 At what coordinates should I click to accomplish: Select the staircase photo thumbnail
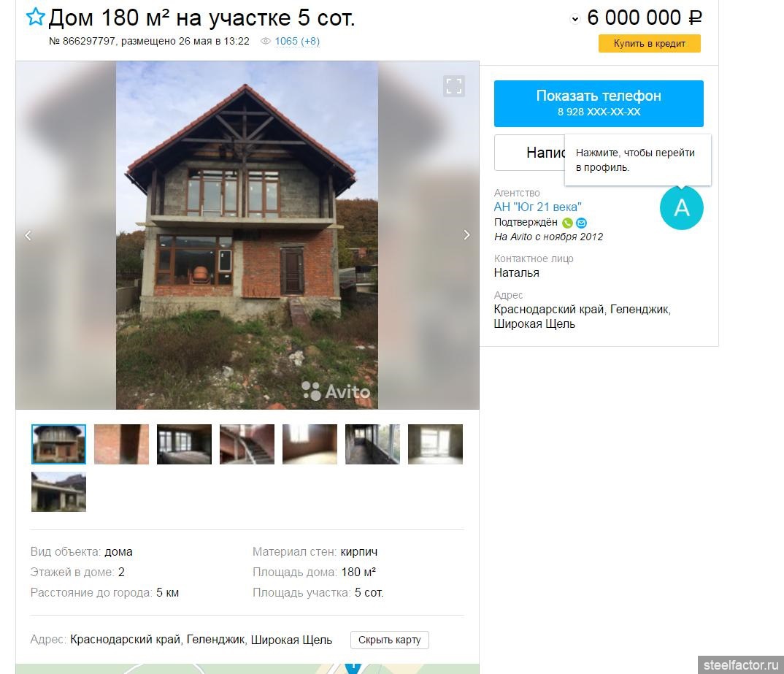pos(247,444)
